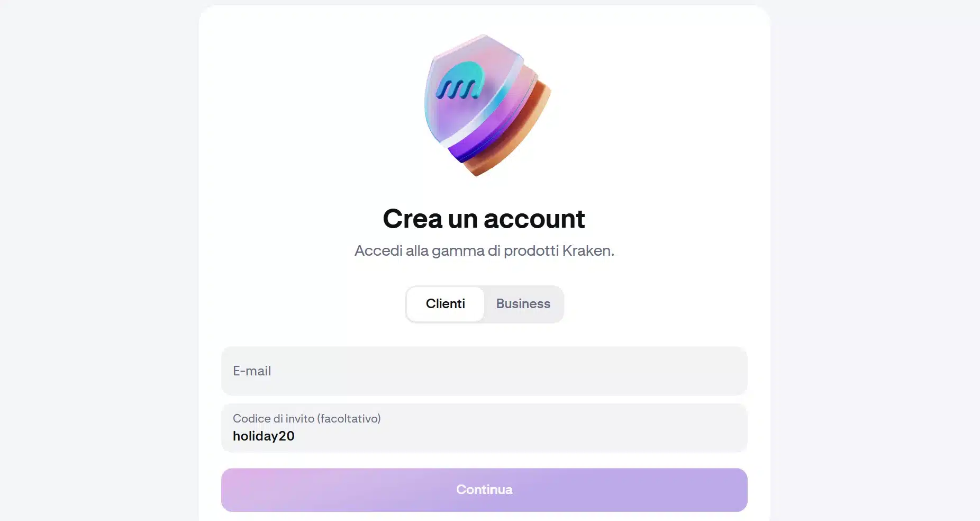Click the Clienti/Business segmented control
The width and height of the screenshot is (980, 521).
pyautogui.click(x=484, y=304)
